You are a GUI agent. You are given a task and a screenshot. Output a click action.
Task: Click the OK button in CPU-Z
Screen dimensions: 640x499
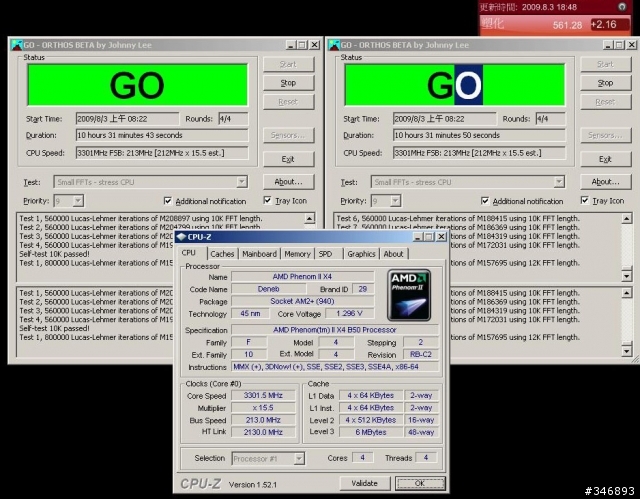420,483
